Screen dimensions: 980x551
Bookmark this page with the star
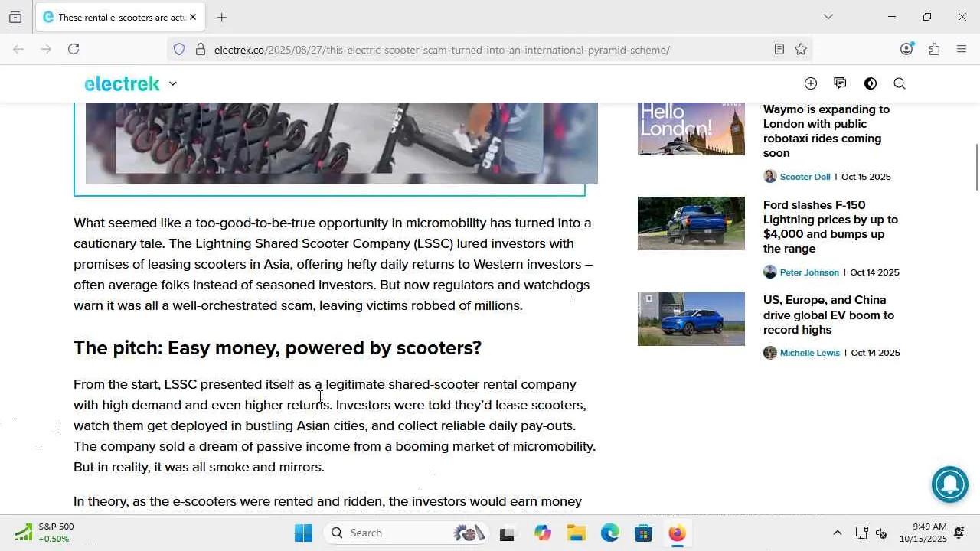801,50
